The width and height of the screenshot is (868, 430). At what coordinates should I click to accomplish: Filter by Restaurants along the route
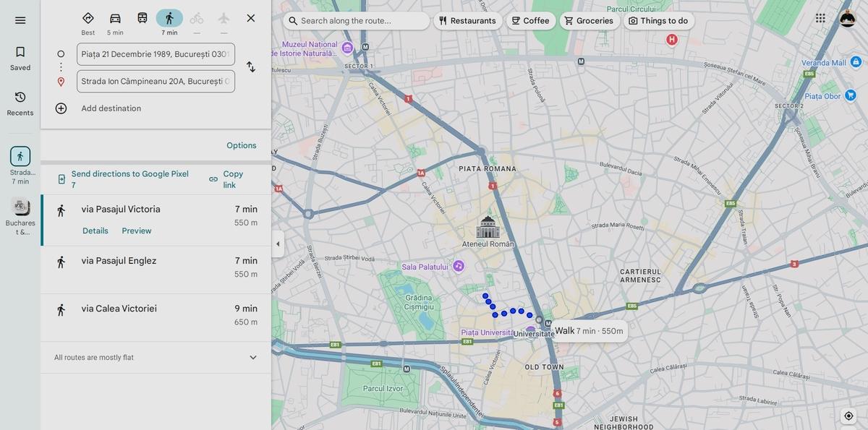pos(467,21)
